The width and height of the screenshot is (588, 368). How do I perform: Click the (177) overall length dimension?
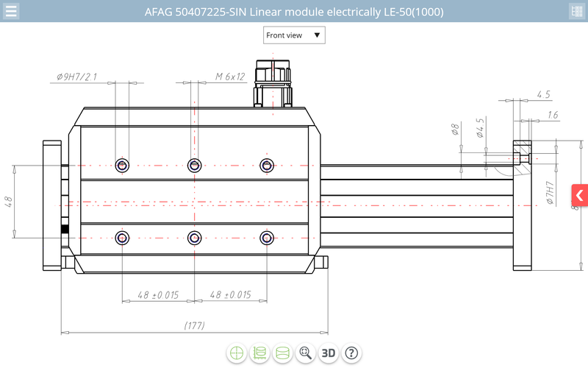tap(195, 325)
